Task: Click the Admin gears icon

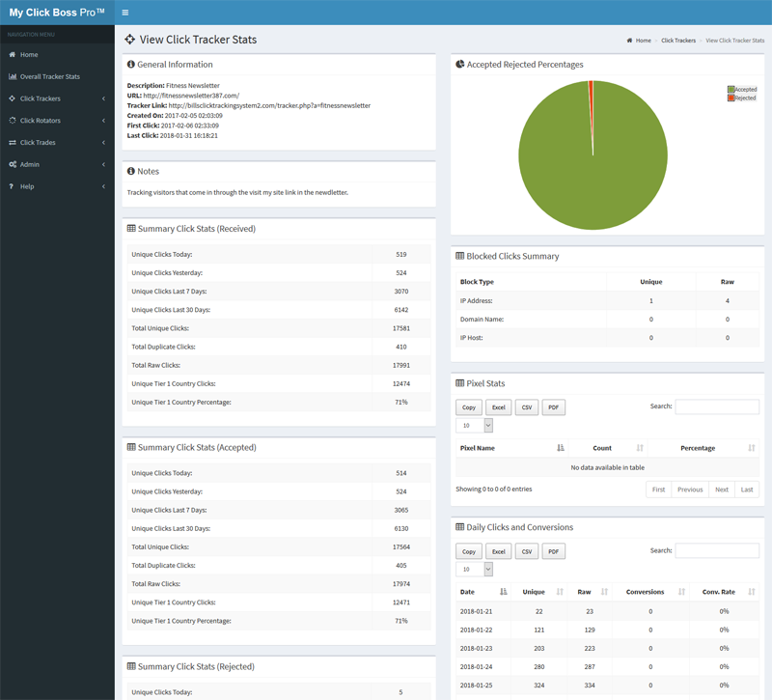Action: coord(13,165)
